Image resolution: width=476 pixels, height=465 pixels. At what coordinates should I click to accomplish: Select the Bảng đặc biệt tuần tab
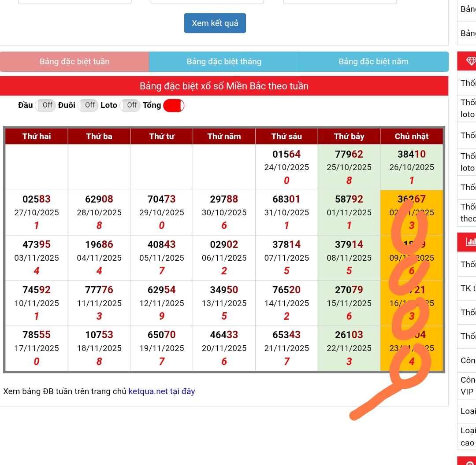click(x=74, y=62)
